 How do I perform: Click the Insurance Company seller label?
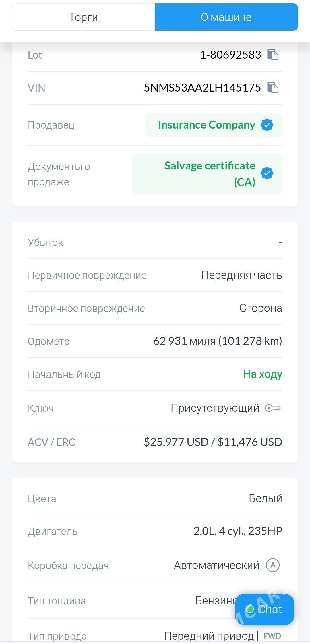206,125
